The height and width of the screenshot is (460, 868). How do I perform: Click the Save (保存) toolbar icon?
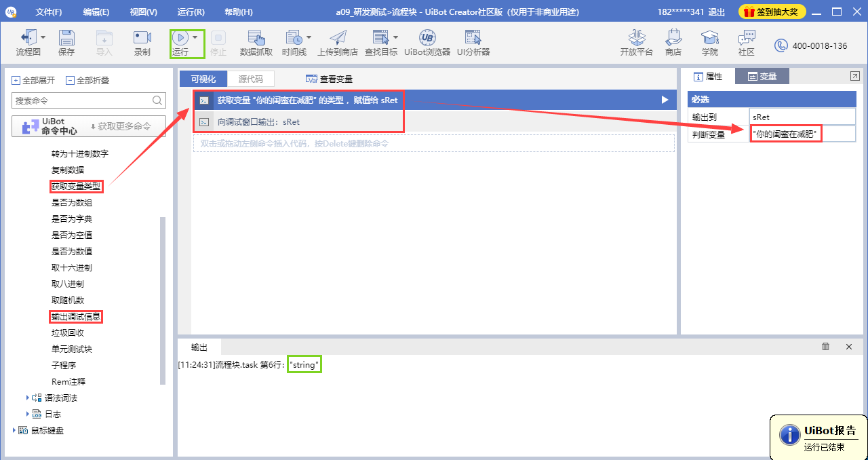(x=66, y=42)
